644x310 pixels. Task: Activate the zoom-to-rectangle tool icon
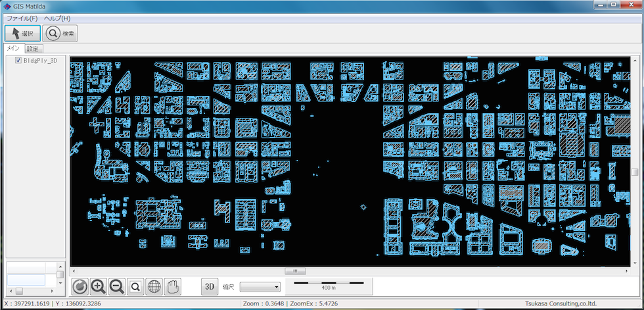pyautogui.click(x=135, y=286)
